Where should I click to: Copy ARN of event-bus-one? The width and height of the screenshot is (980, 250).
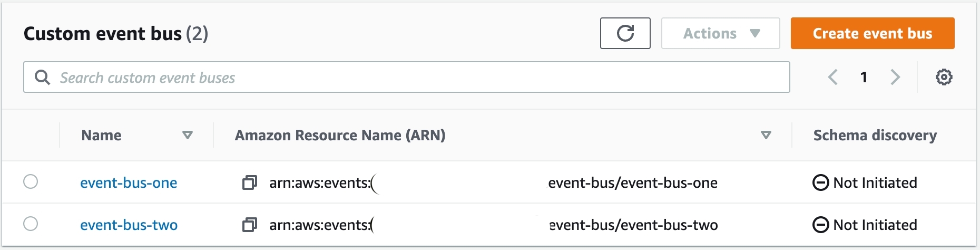[x=249, y=182]
